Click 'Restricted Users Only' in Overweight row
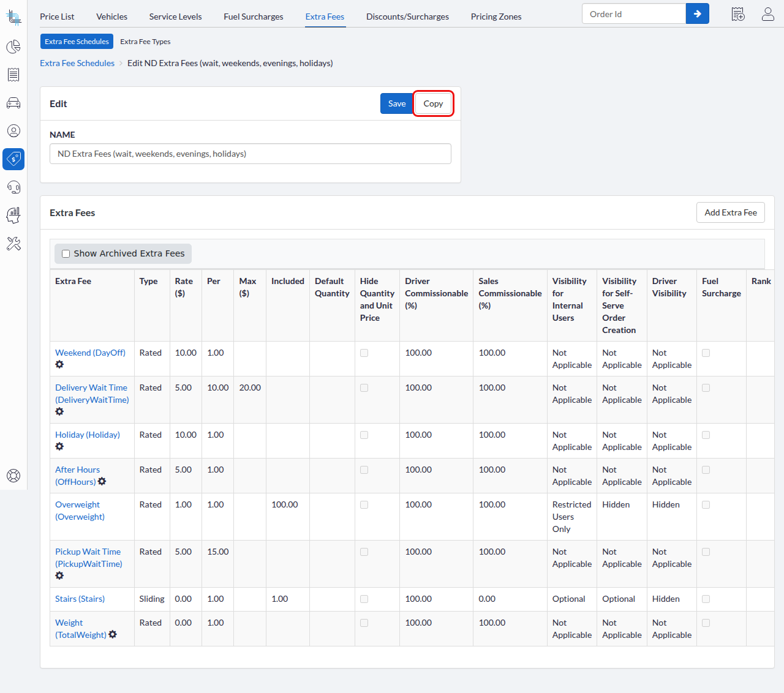The width and height of the screenshot is (784, 693). [571, 517]
